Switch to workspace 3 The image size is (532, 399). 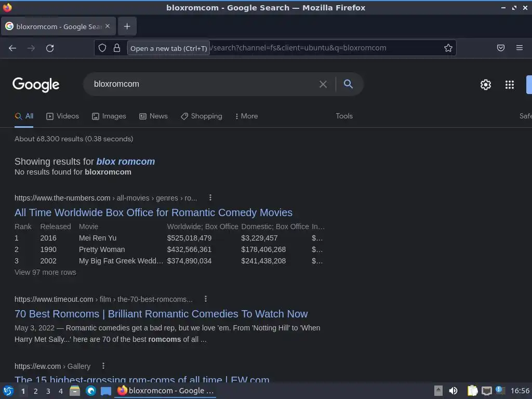click(x=48, y=391)
